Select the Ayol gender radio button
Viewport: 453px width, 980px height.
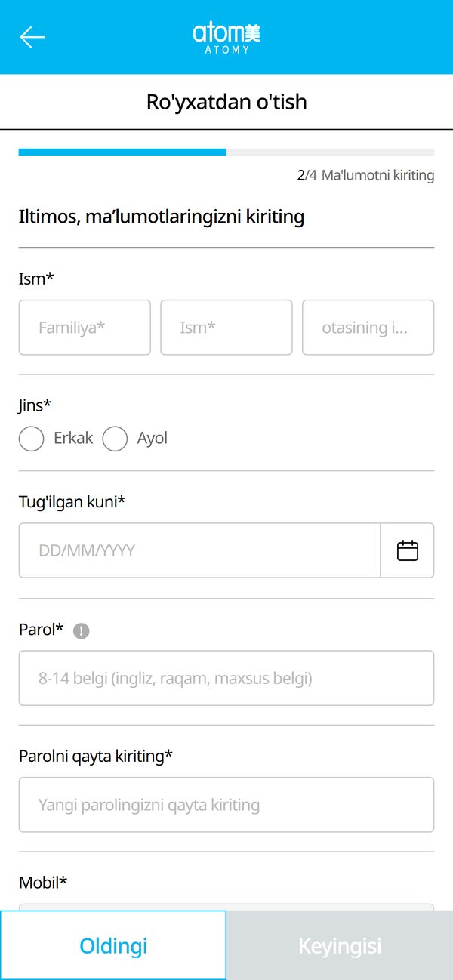(115, 439)
